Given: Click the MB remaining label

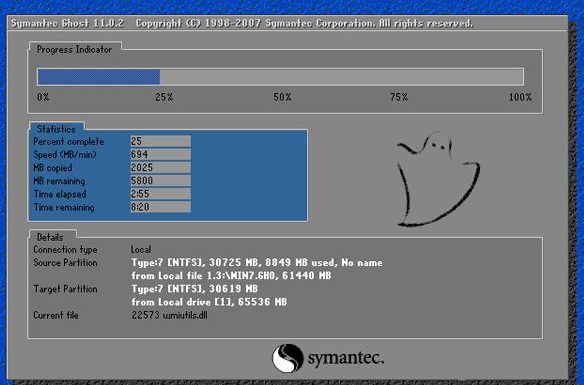Looking at the screenshot, I should (x=59, y=181).
